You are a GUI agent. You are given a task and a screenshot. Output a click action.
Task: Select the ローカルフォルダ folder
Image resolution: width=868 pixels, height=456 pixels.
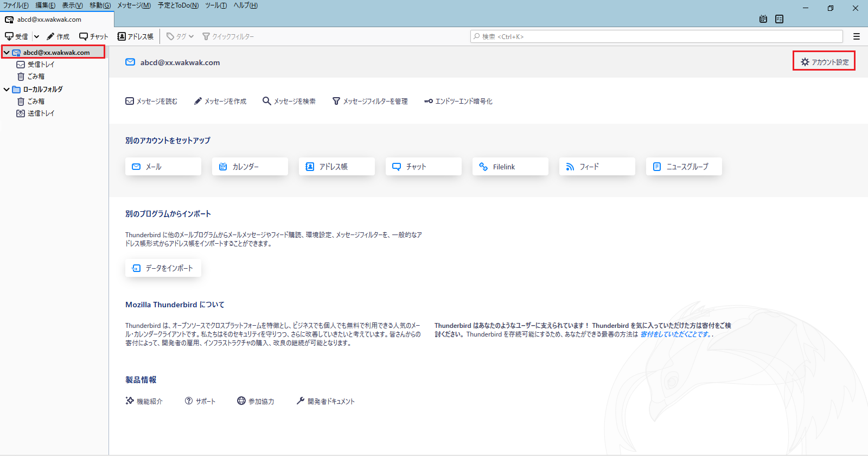point(43,90)
